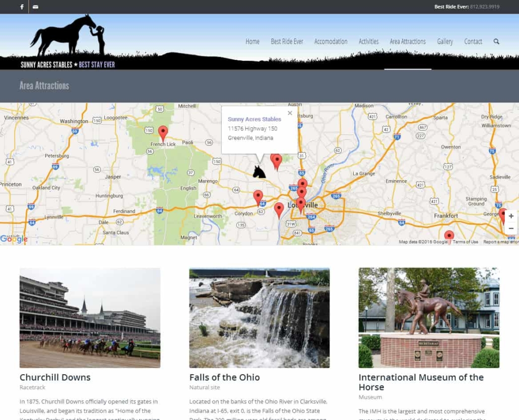This screenshot has height=420, width=519.
Task: Click the map zoom in plus button
Action: pos(511,216)
